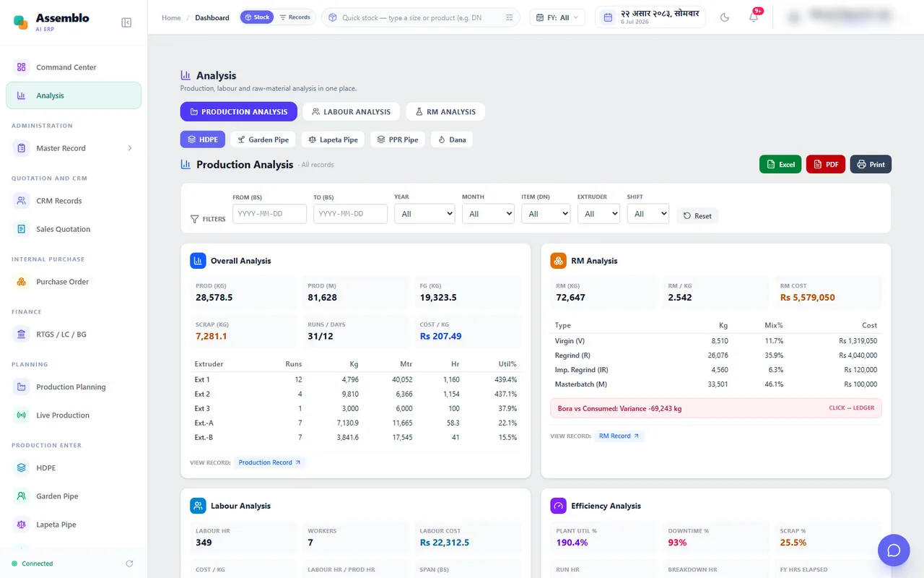The image size is (924, 578).
Task: Export to Excel button
Action: click(780, 164)
